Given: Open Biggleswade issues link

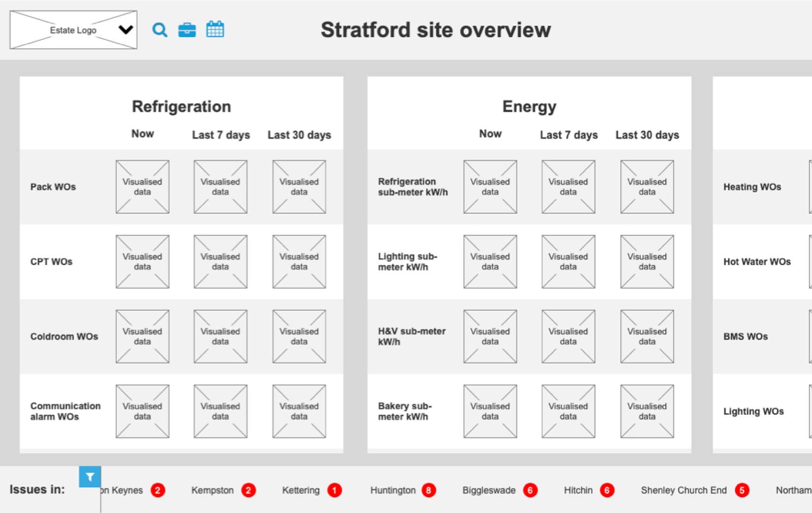Looking at the screenshot, I should point(489,490).
